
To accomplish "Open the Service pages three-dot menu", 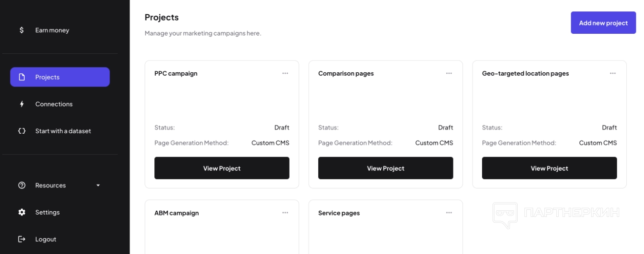I will [x=449, y=213].
